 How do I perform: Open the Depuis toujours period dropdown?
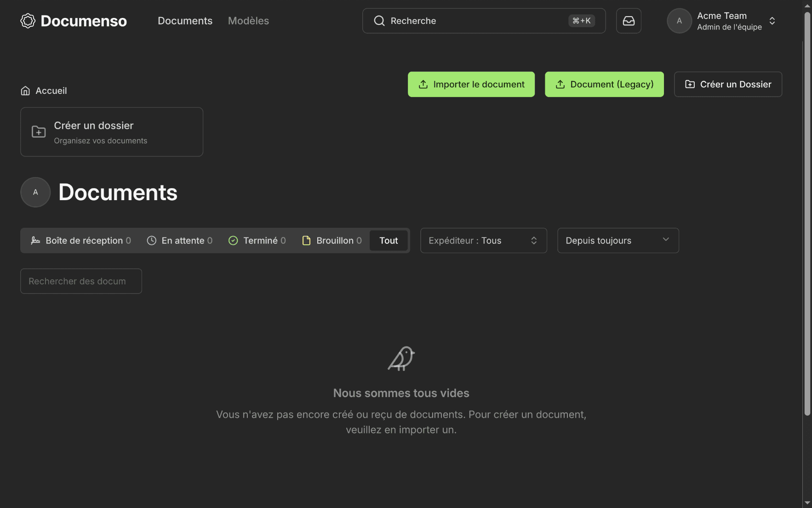coord(618,241)
